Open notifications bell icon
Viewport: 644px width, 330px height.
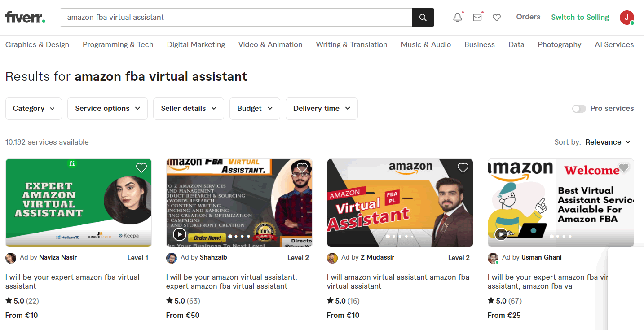point(458,18)
